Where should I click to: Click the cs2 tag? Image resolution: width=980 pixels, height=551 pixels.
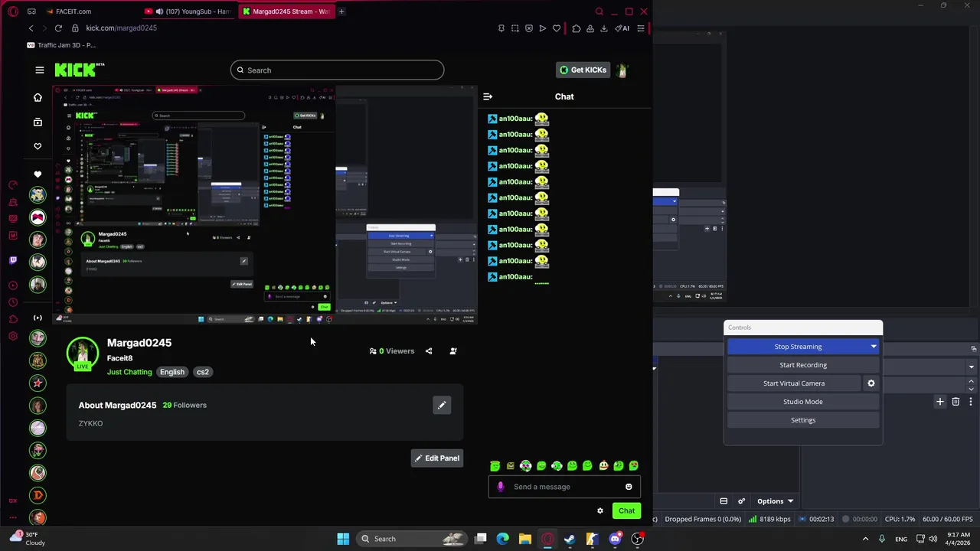tap(203, 372)
